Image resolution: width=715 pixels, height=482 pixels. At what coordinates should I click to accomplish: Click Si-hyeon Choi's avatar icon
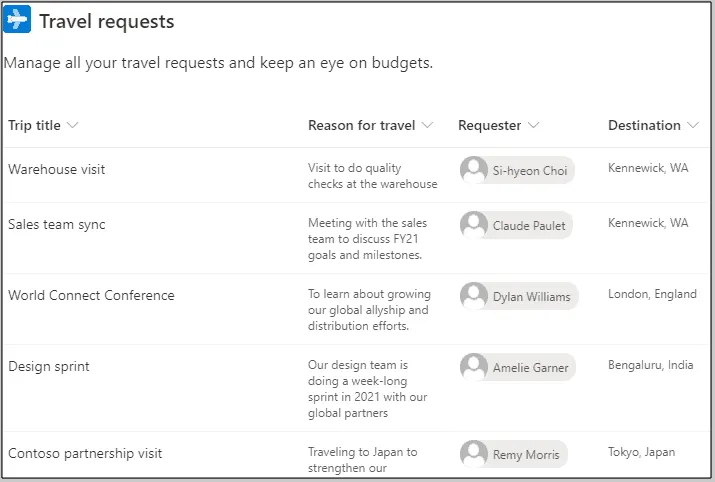tap(474, 170)
